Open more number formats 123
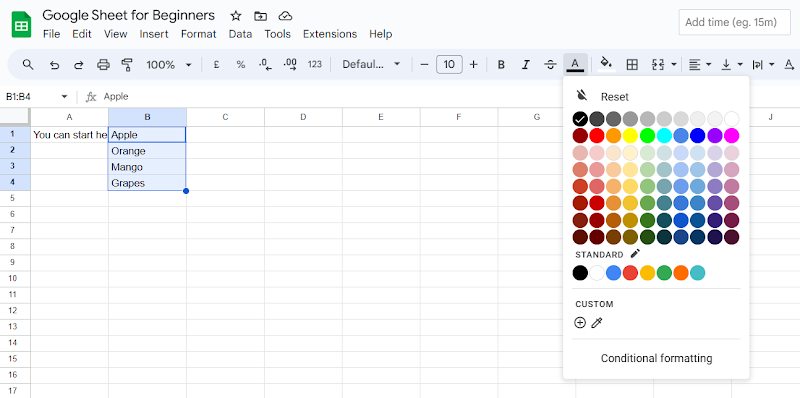The height and width of the screenshot is (398, 800). [x=315, y=64]
